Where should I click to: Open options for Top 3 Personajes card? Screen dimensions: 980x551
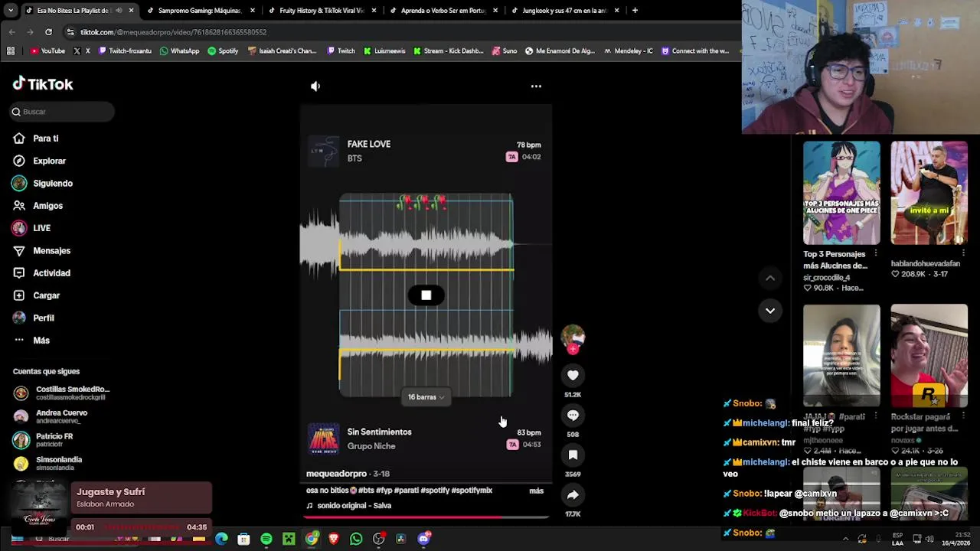(876, 253)
